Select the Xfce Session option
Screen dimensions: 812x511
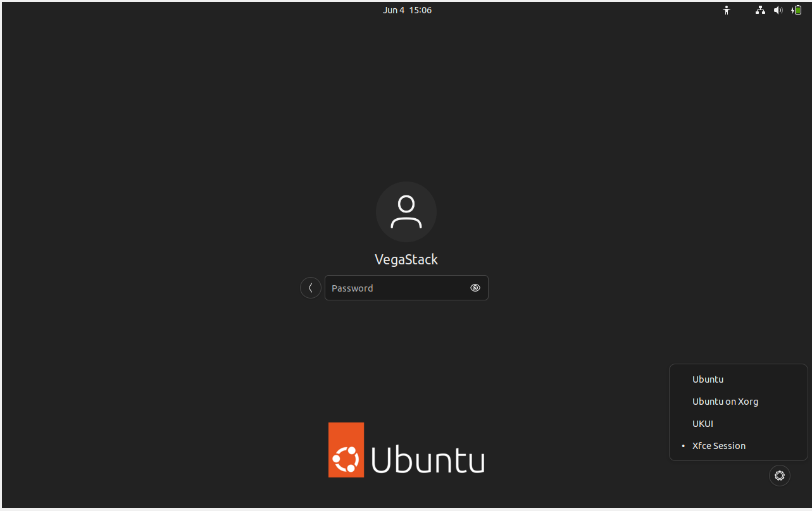(718, 445)
